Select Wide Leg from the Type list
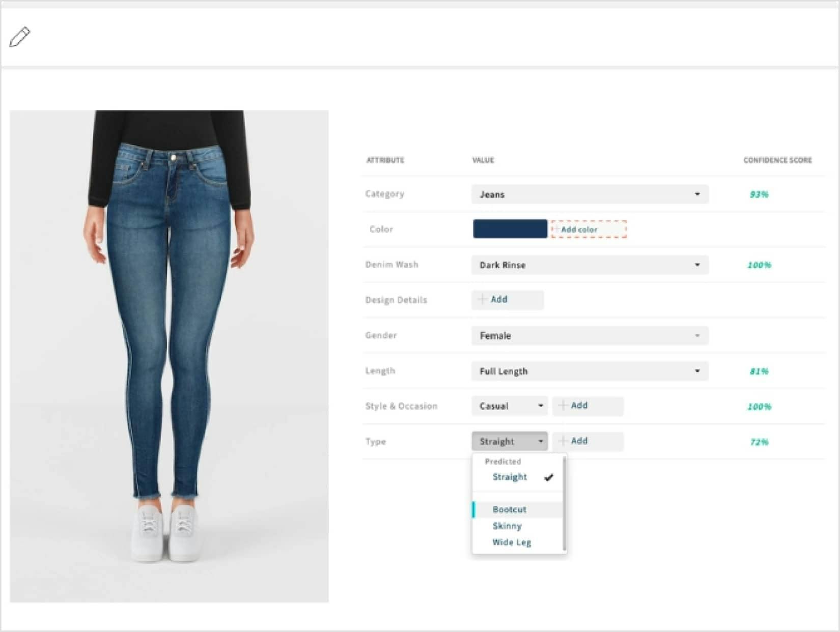The width and height of the screenshot is (840, 632). (511, 542)
